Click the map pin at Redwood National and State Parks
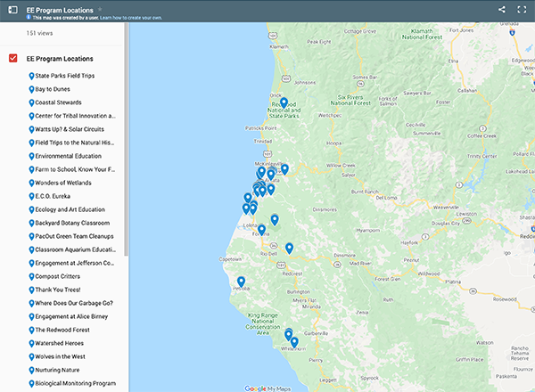535x392 pixels. pos(284,102)
